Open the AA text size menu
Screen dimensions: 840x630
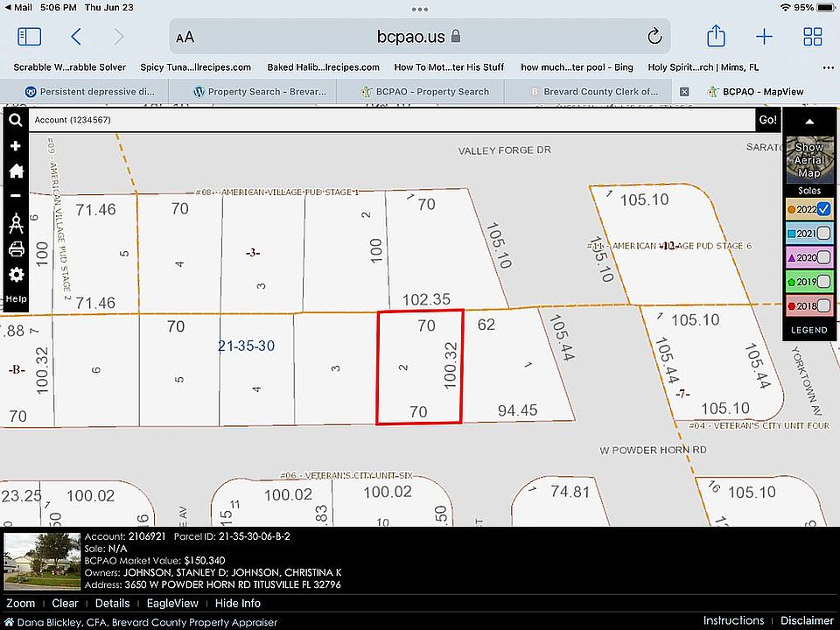pyautogui.click(x=185, y=37)
